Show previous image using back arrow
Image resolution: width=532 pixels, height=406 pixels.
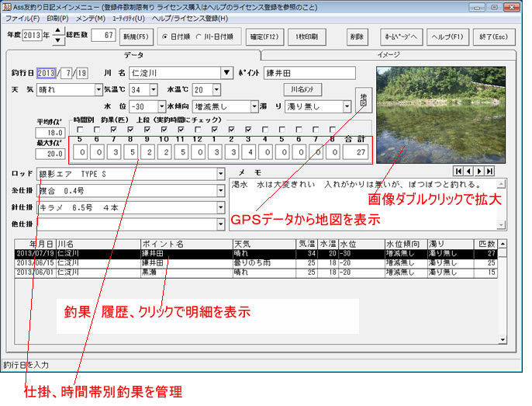pyautogui.click(x=470, y=171)
